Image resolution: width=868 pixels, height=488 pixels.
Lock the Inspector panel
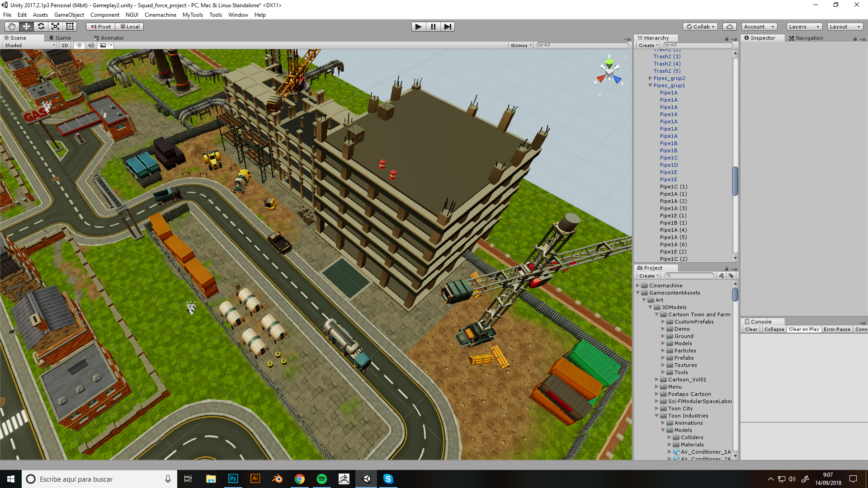click(x=855, y=39)
